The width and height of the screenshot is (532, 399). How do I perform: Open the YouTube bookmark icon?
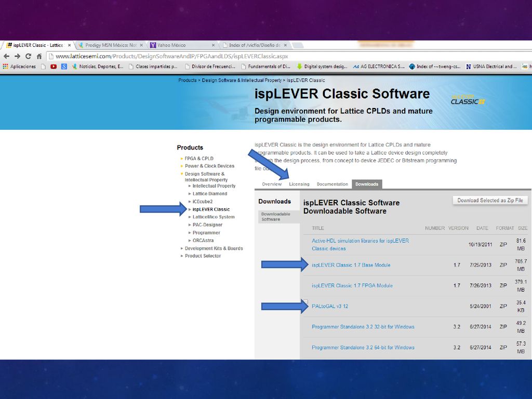[x=54, y=66]
